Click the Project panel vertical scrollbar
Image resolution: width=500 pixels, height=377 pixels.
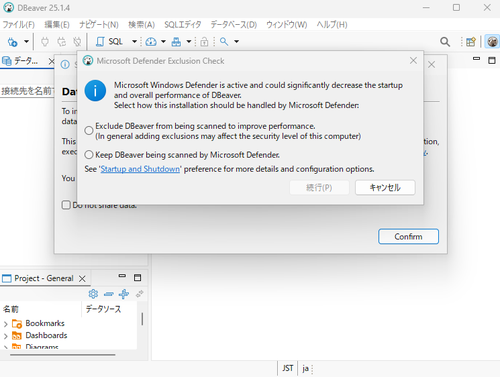[x=142, y=319]
